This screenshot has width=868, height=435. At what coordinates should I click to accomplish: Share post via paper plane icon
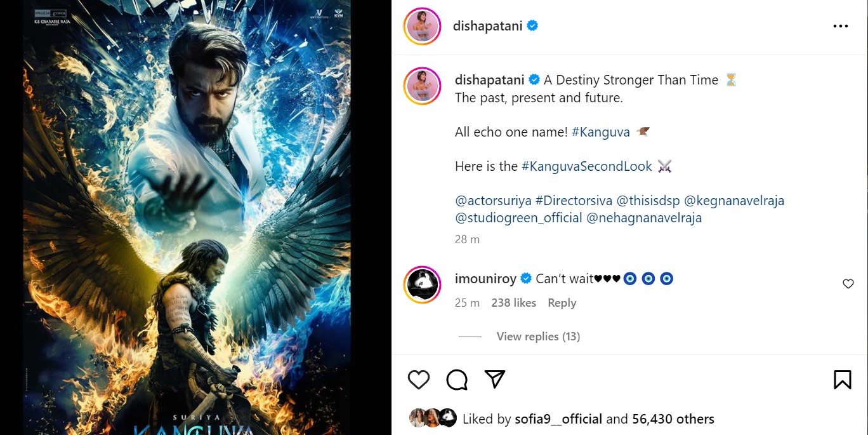click(x=494, y=379)
